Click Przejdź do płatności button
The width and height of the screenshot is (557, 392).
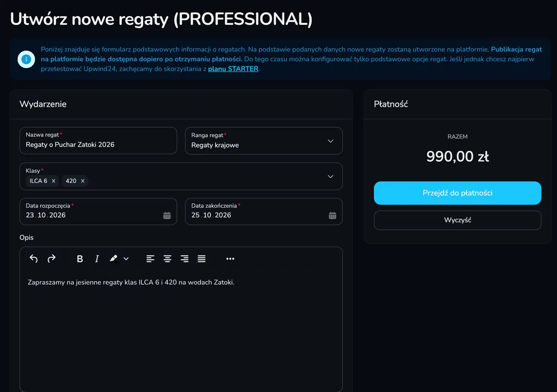tap(458, 193)
